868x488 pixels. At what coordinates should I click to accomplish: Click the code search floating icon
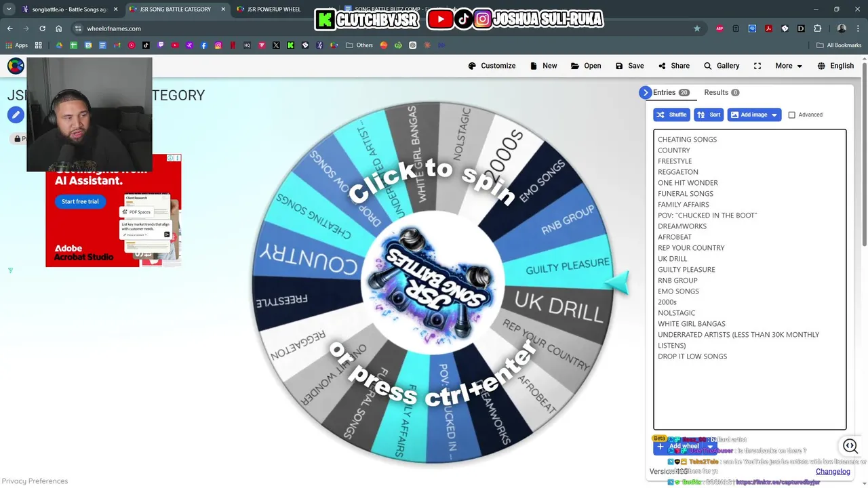tap(850, 445)
